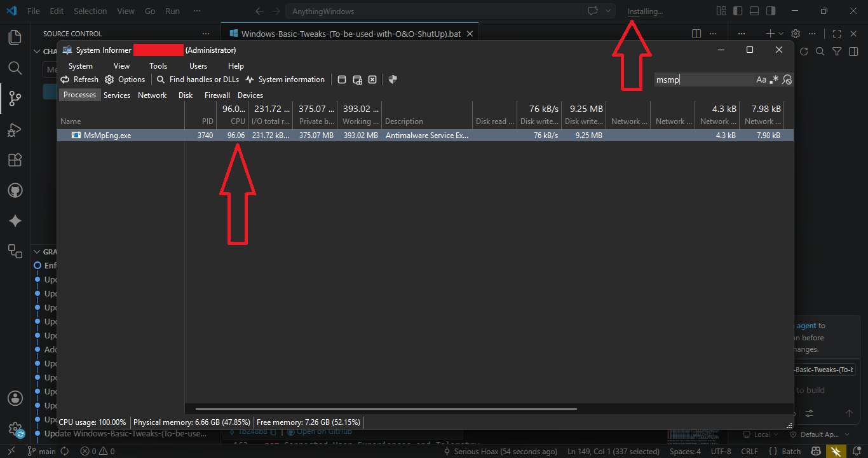The image size is (868, 458).
Task: Open the Source Control activity icon
Action: pos(15,98)
